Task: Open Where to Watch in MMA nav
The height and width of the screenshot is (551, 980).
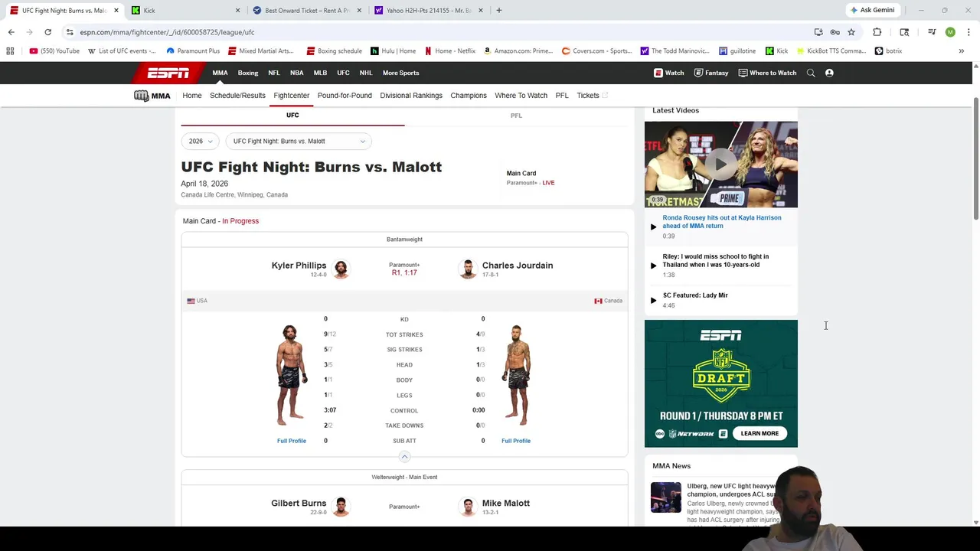Action: tap(521, 96)
